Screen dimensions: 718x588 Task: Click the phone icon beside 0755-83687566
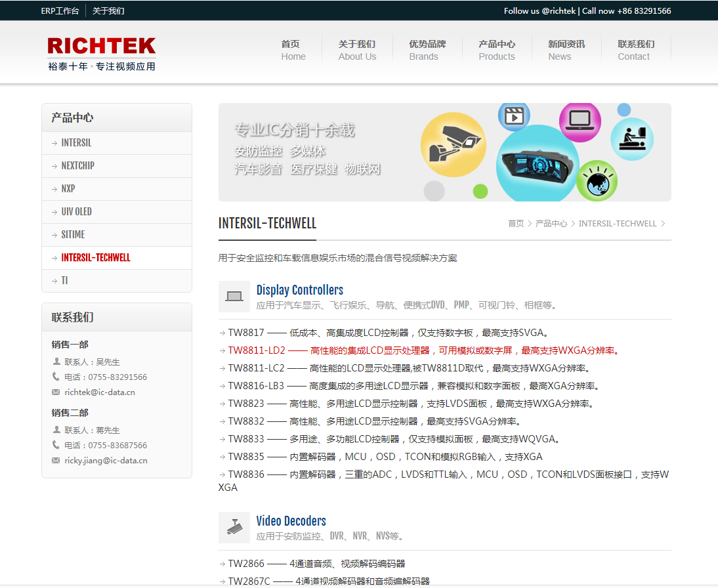pos(56,445)
